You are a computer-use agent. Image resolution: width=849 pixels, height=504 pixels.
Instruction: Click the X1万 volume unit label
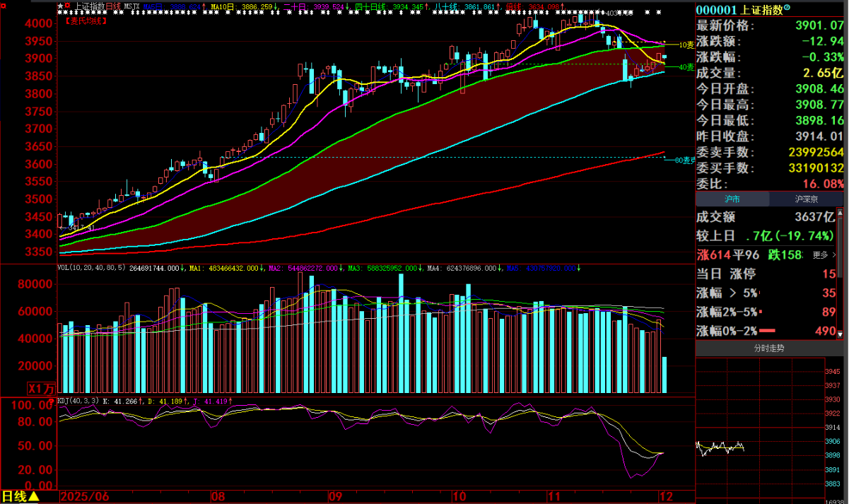coord(41,388)
